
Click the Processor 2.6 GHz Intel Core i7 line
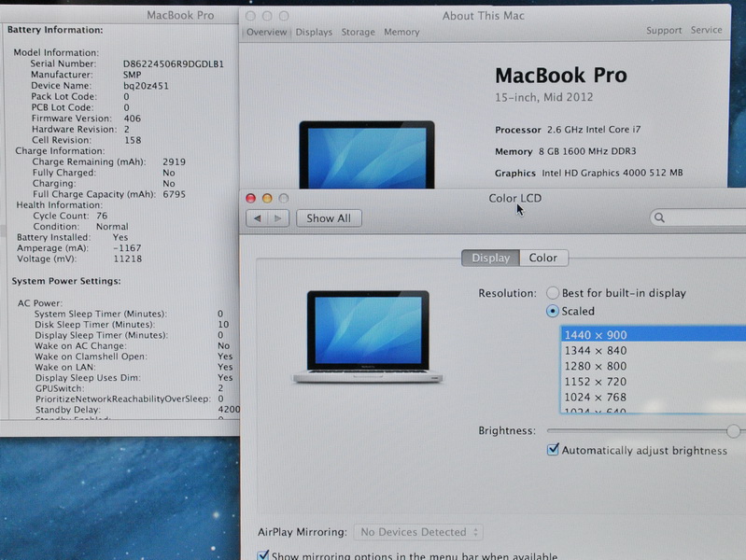coord(568,130)
